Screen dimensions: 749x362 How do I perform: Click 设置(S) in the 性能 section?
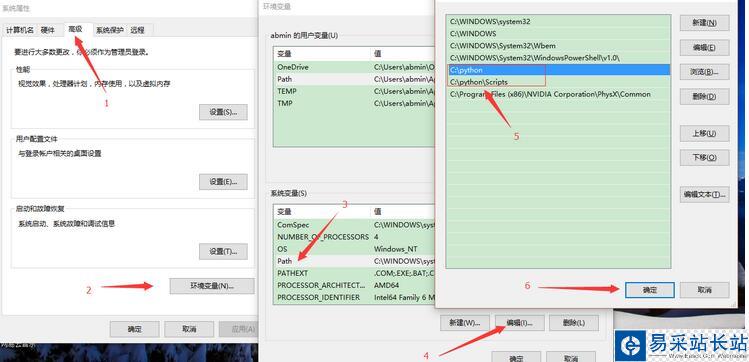[223, 112]
